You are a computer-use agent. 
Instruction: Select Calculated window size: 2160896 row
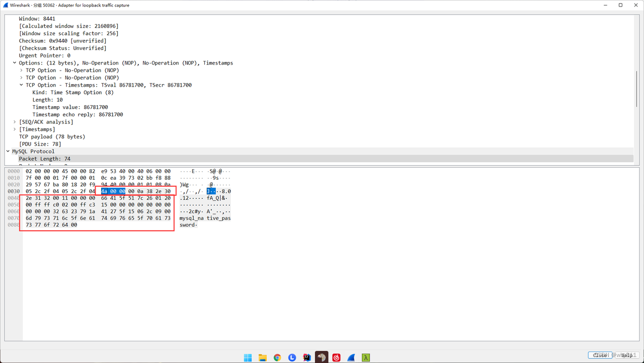click(319, 26)
